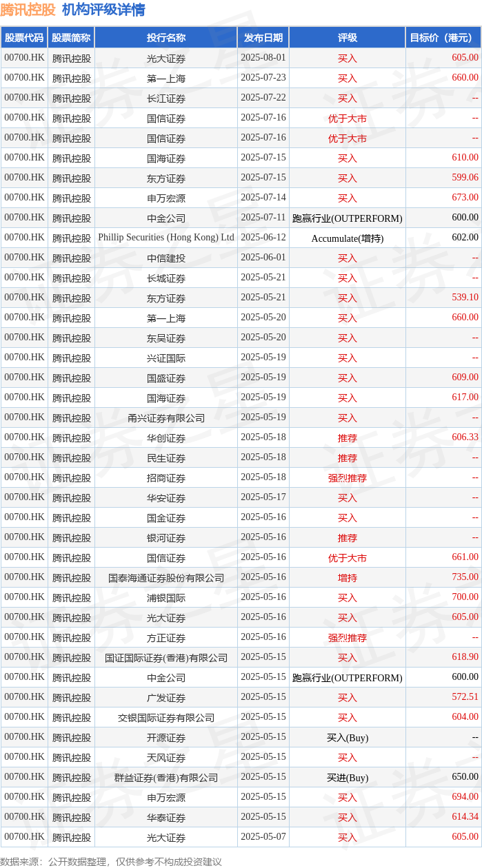This screenshot has width=482, height=868.
Task: Click Phillip Securities (Hong Kong) Ltd
Action: click(x=166, y=238)
